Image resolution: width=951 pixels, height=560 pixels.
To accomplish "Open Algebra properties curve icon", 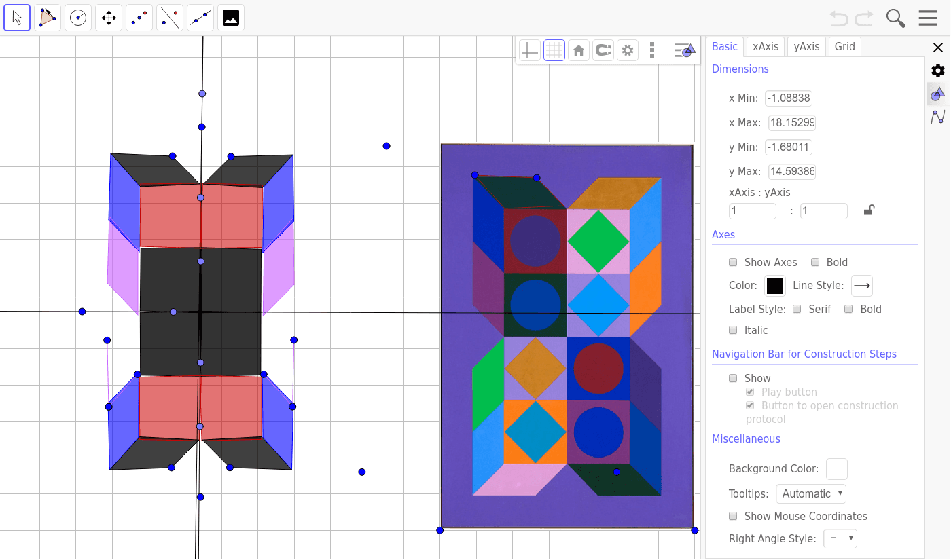I will (x=938, y=117).
